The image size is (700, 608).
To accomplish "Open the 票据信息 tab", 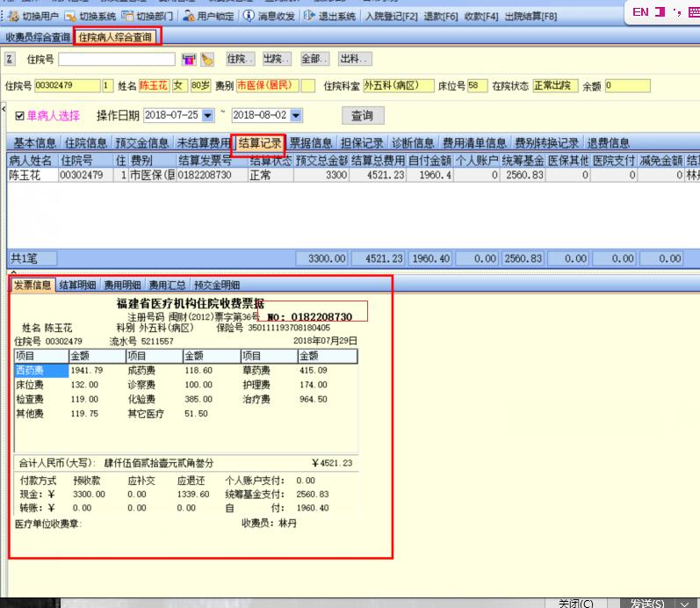I will click(311, 143).
